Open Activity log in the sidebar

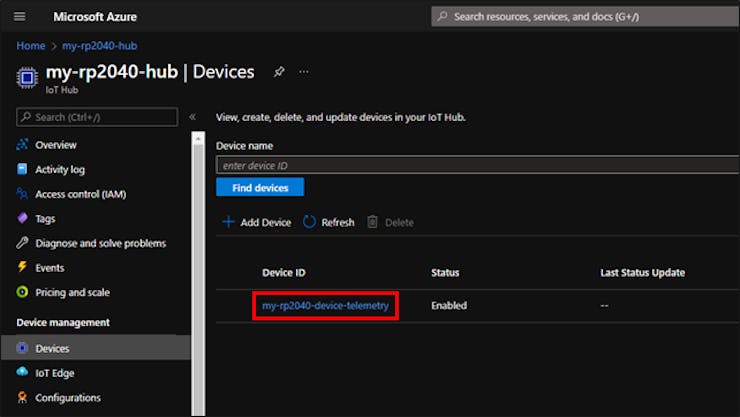59,170
